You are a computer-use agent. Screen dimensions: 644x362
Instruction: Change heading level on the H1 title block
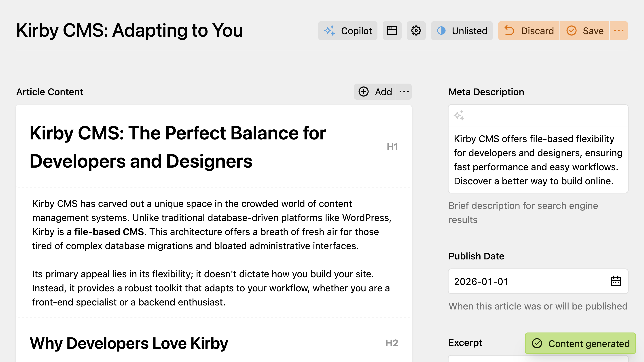coord(392,147)
